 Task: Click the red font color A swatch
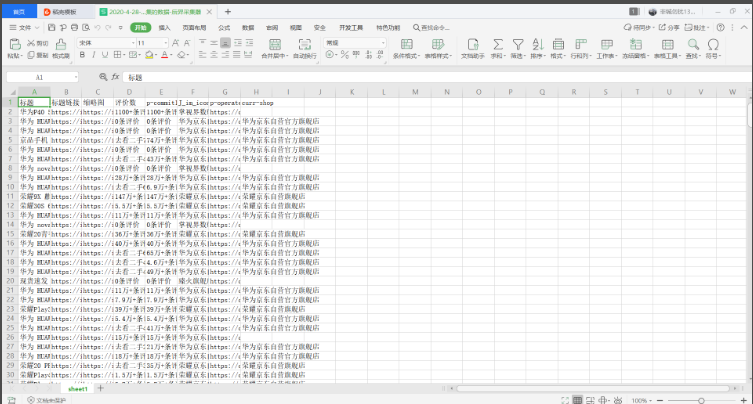tap(165, 55)
